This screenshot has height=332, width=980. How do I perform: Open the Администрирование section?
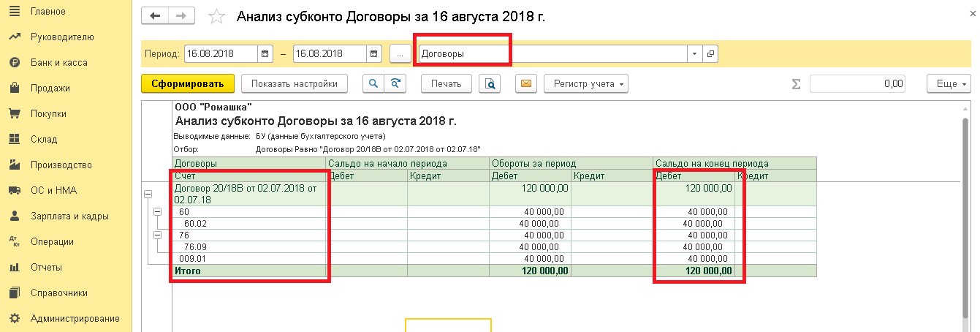[x=75, y=318]
